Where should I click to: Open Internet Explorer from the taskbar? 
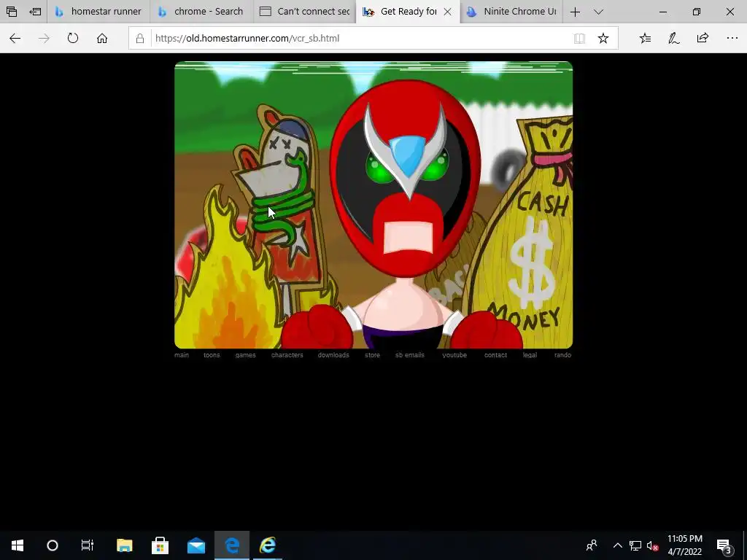tap(268, 545)
